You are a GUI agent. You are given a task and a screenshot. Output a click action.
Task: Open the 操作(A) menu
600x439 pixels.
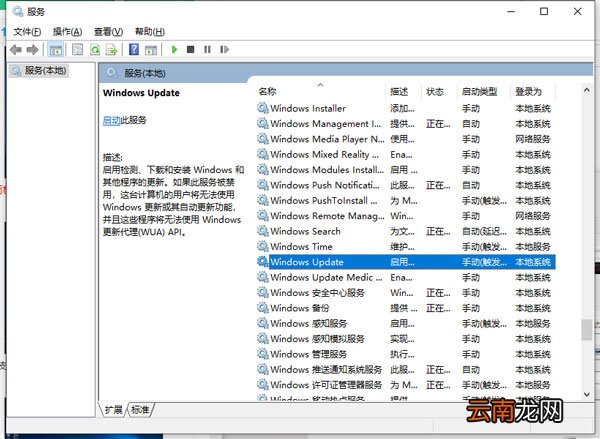67,32
